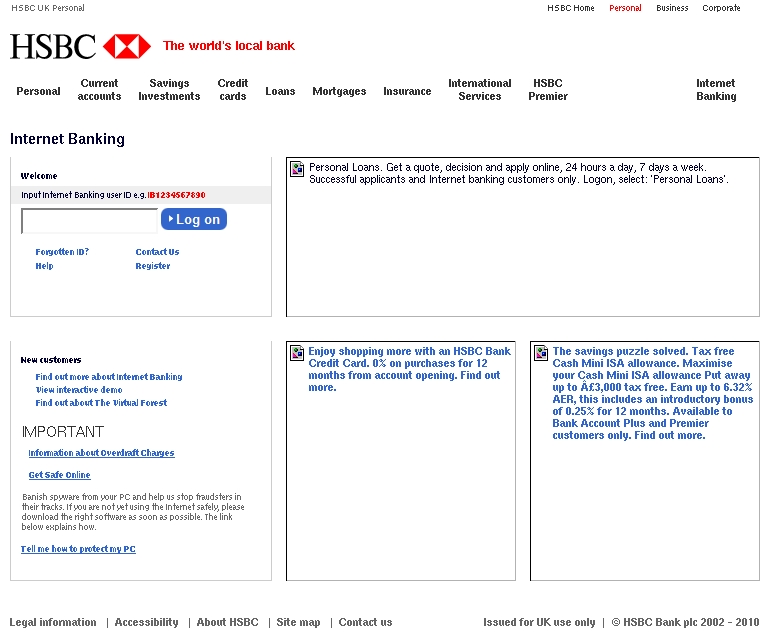Click broken image icon beside Credit Card offer
Screen dimensions: 760x643
pyautogui.click(x=297, y=353)
